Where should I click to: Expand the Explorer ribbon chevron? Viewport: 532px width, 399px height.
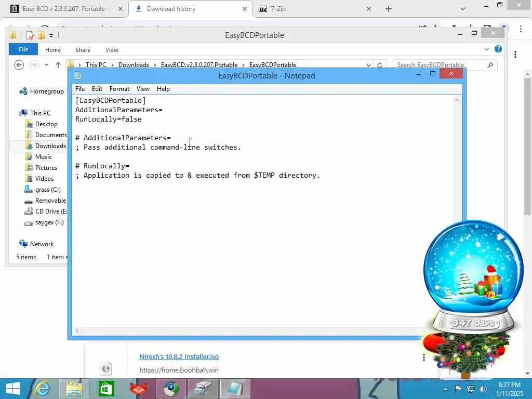coord(486,49)
